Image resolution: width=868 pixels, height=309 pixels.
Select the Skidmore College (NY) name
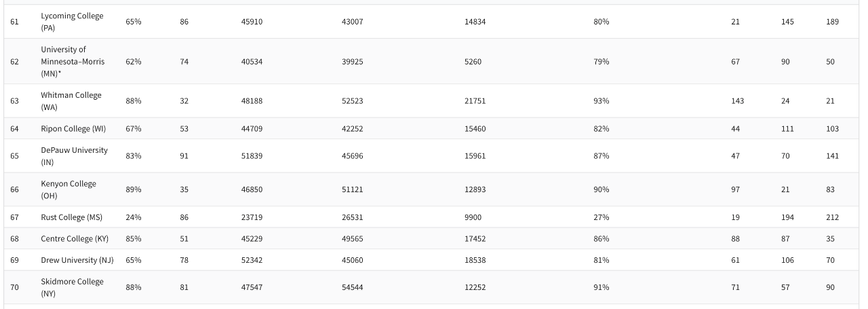[72, 287]
